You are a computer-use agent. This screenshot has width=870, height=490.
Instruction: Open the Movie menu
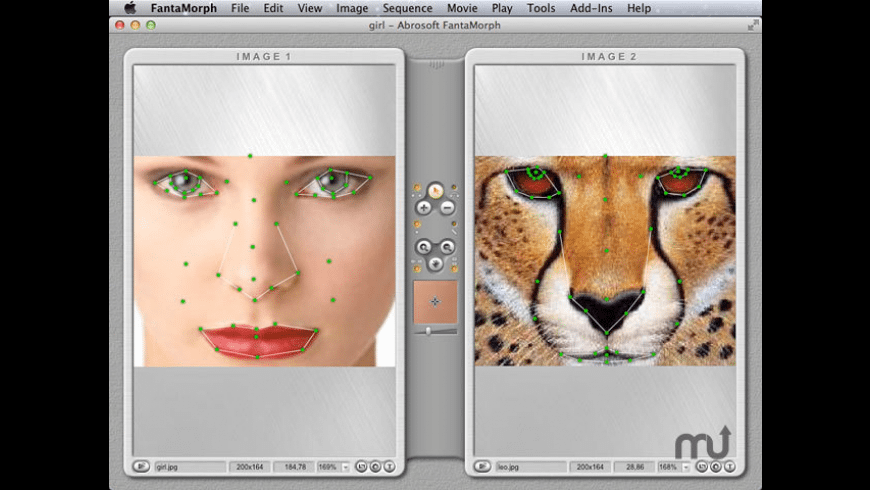tap(462, 8)
